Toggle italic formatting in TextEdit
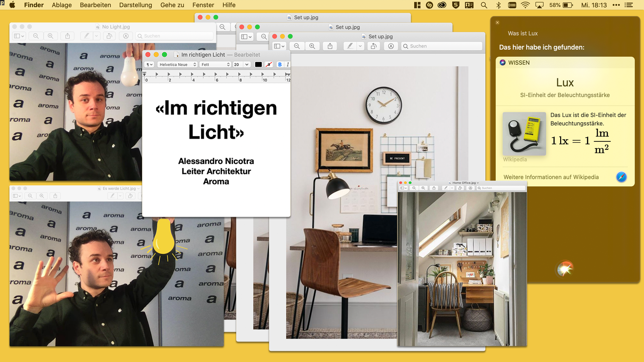The height and width of the screenshot is (362, 644). (287, 64)
